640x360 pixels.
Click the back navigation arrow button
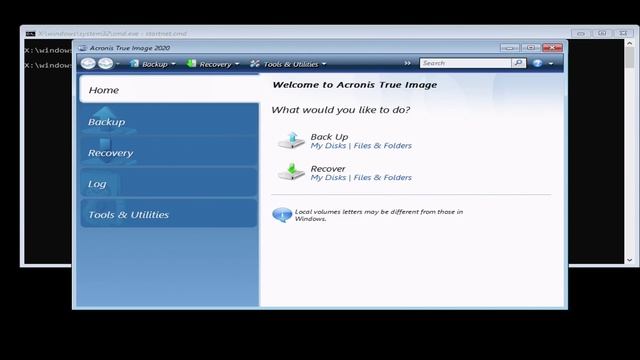[x=88, y=63]
